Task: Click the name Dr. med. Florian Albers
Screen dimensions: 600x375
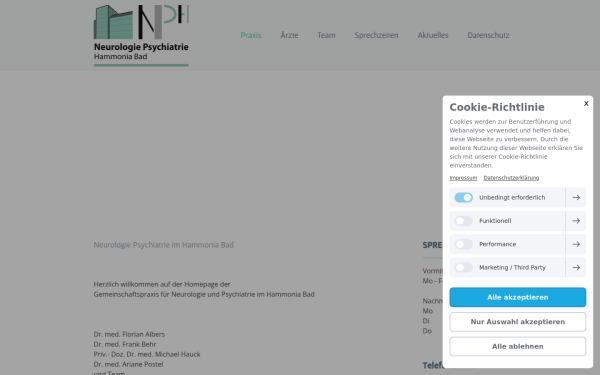Action: point(129,334)
